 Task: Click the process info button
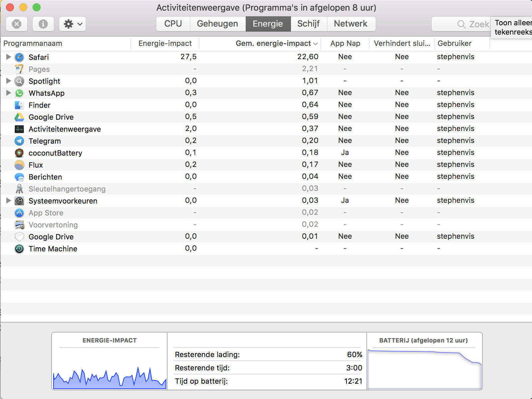tap(43, 24)
